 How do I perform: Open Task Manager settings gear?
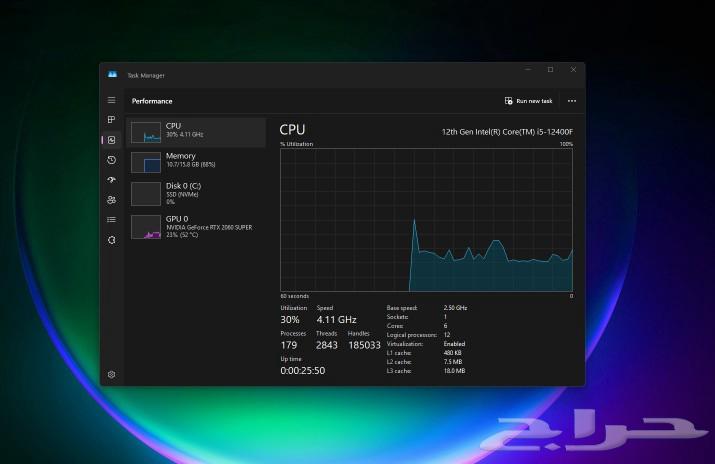[x=111, y=374]
